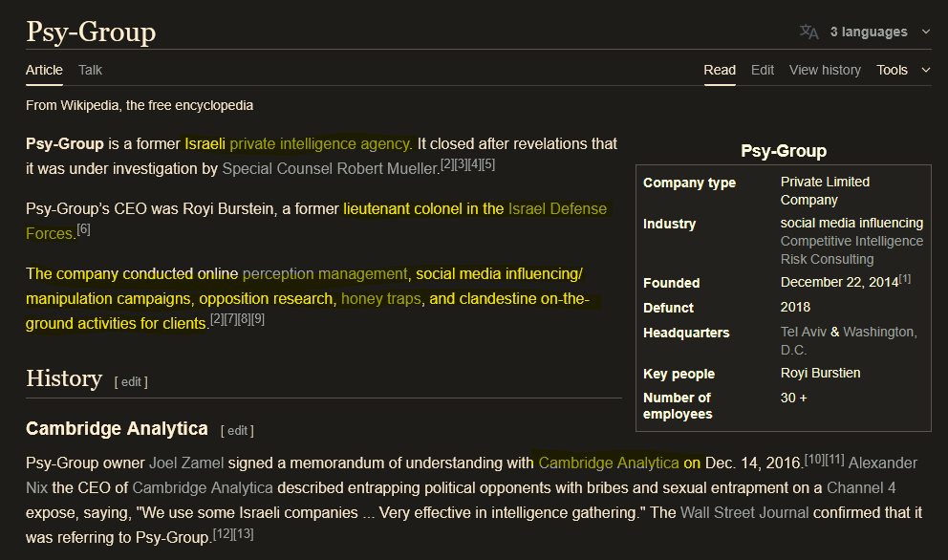Open the Israel Defense Forces link
Image resolution: width=948 pixels, height=560 pixels.
[557, 208]
